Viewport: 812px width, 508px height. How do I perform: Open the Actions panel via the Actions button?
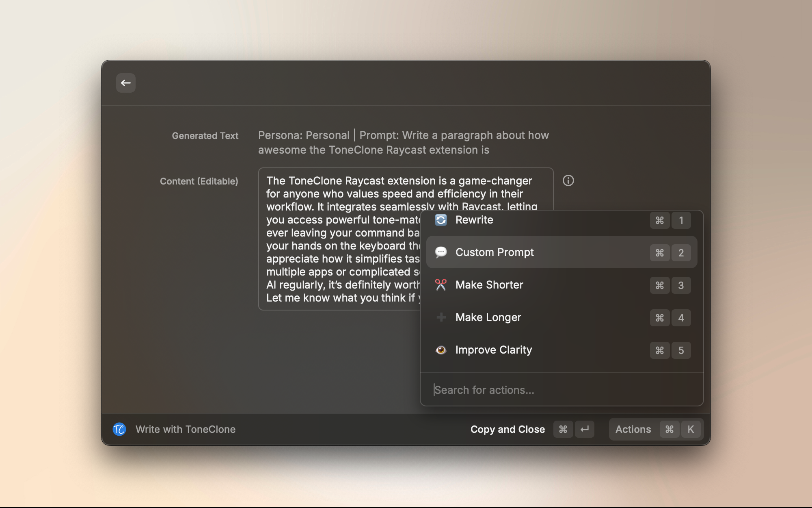[x=633, y=429]
